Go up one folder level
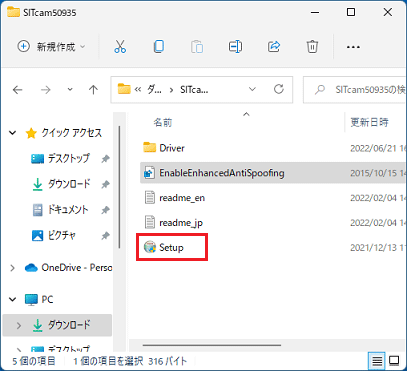407x371 pixels. coord(93,90)
